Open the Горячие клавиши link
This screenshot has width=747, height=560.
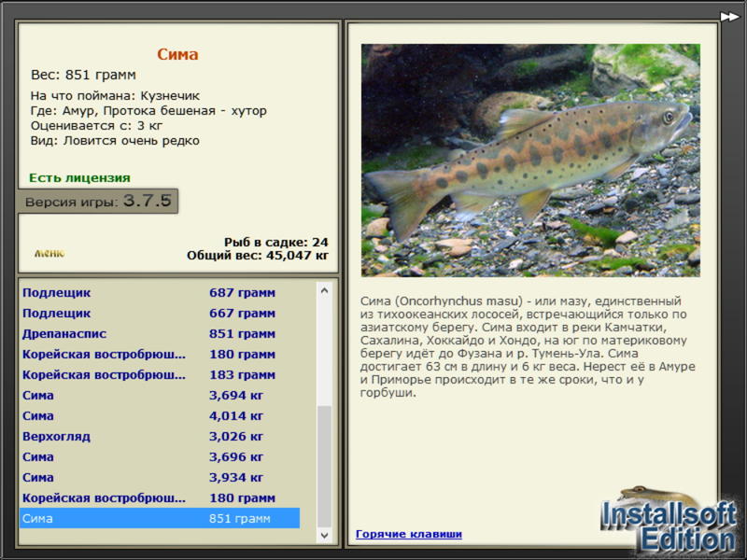pos(409,534)
